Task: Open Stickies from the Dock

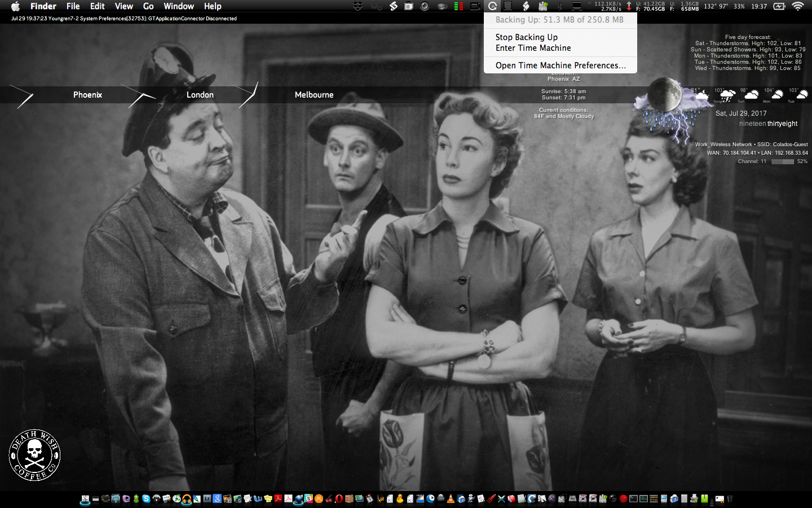Action: (x=268, y=499)
